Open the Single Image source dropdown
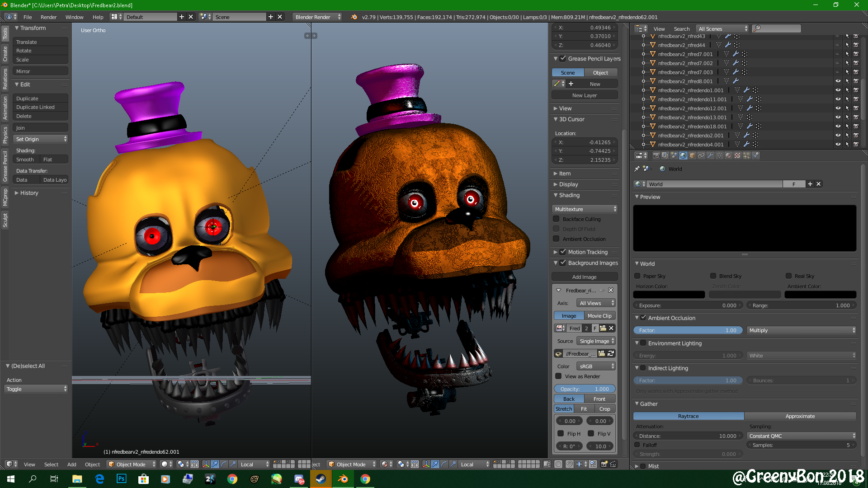Image resolution: width=868 pixels, height=488 pixels. [596, 341]
